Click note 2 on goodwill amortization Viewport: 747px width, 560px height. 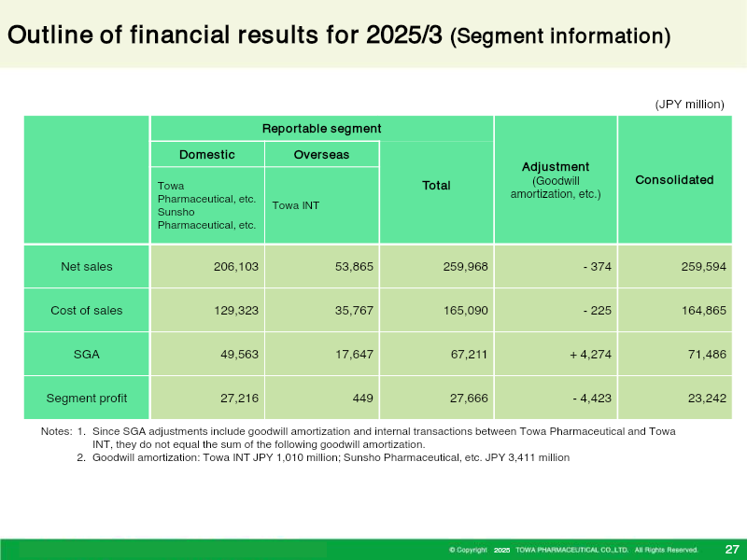323,457
